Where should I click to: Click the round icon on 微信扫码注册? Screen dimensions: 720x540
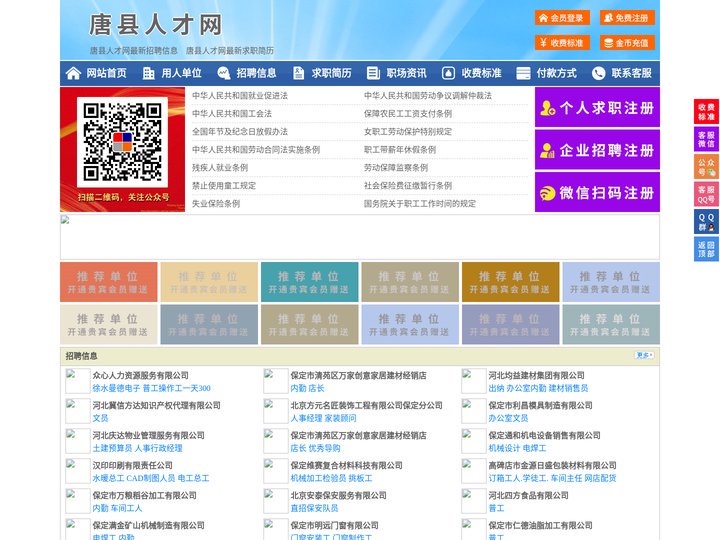pos(547,193)
